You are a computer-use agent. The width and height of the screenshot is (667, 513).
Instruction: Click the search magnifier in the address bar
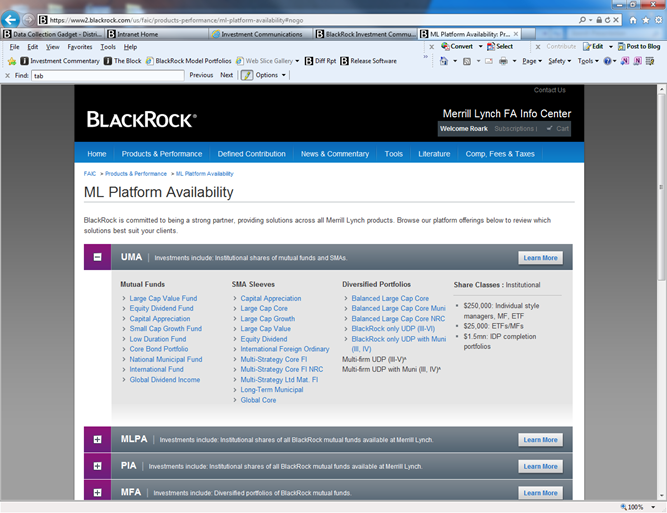pos(582,20)
